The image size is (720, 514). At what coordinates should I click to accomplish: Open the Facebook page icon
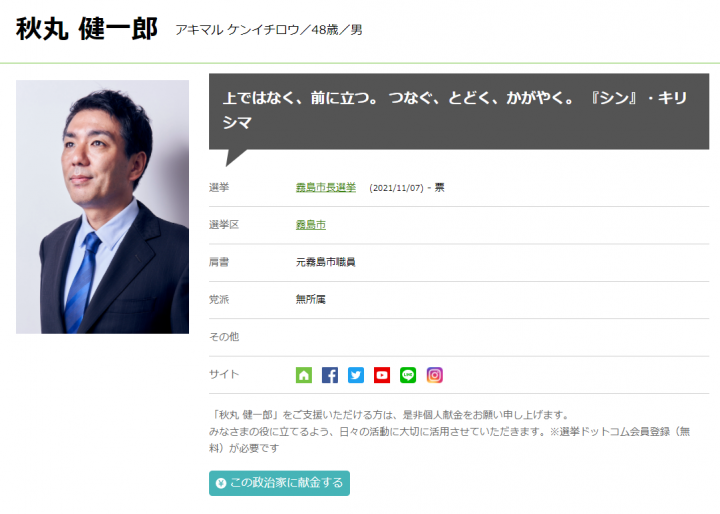tap(330, 375)
